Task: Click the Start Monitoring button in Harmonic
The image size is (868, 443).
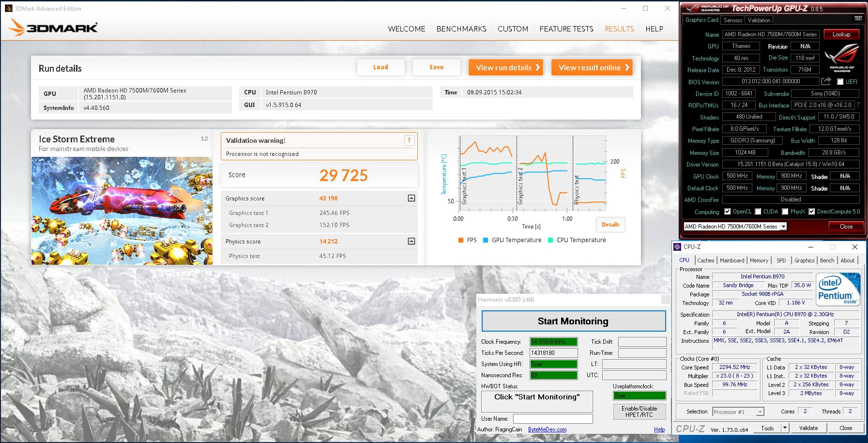Action: click(573, 321)
